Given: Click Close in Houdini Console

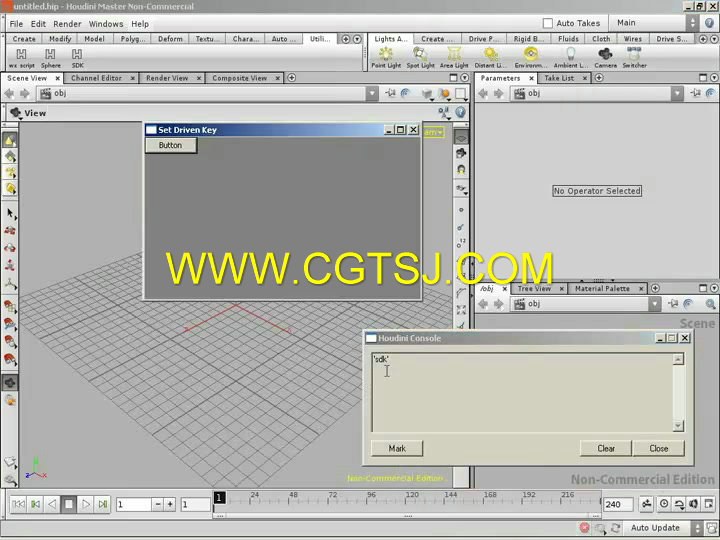Looking at the screenshot, I should 658,448.
